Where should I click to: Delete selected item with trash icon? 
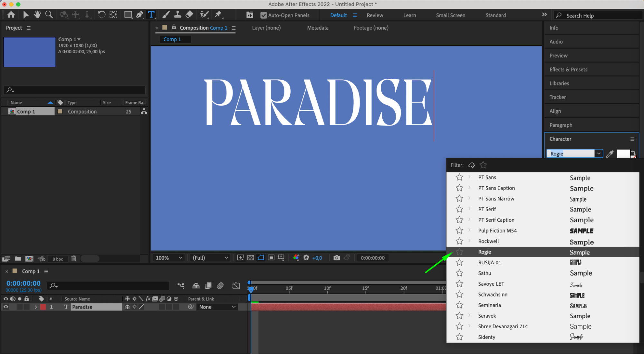point(74,259)
